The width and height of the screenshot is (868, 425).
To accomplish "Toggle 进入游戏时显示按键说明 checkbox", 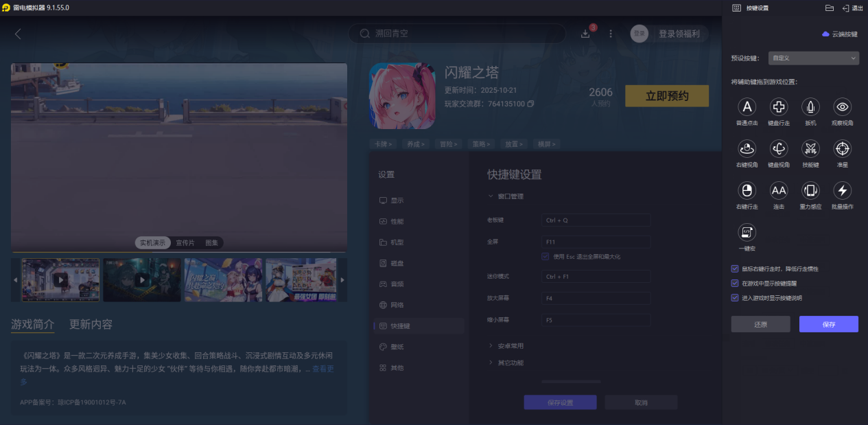I will click(735, 298).
